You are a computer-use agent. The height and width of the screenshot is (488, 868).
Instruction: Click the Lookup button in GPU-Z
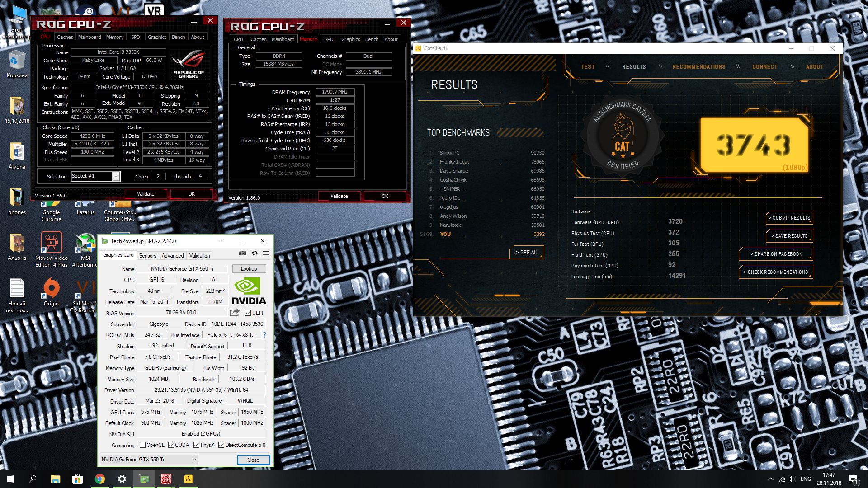click(x=249, y=269)
